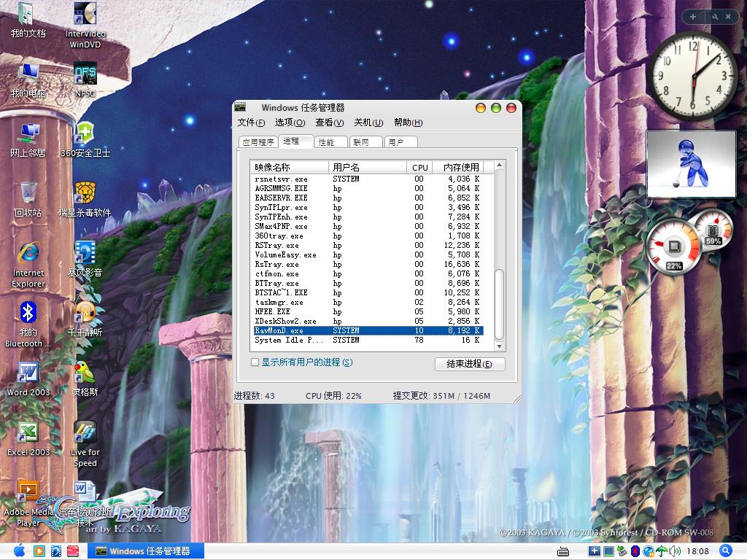The height and width of the screenshot is (560, 747).
Task: Select the BTTray.exe process row
Action: [x=368, y=284]
